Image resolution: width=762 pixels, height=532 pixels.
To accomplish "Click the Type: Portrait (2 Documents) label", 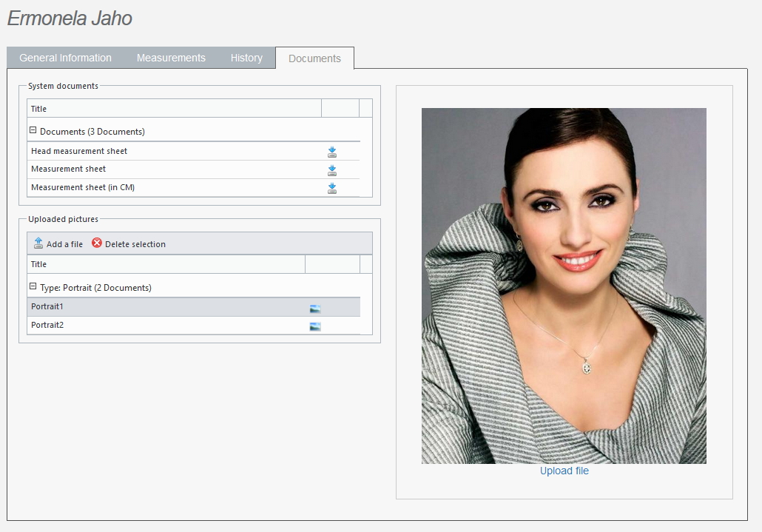I will 95,288.
